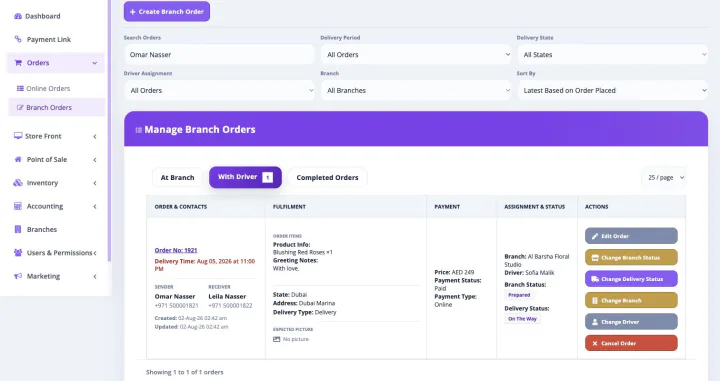Viewport: 720px width, 381px height.
Task: Click the store icon on Change Branch Status
Action: pyautogui.click(x=595, y=258)
